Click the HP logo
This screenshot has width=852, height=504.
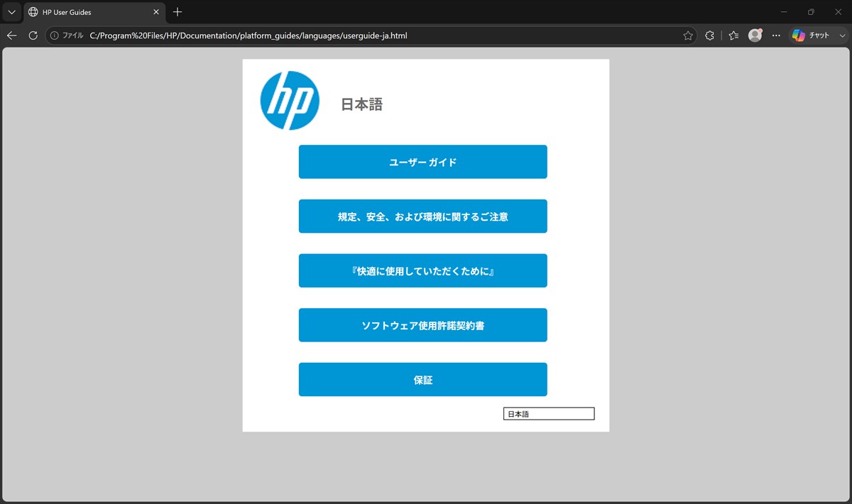click(290, 101)
